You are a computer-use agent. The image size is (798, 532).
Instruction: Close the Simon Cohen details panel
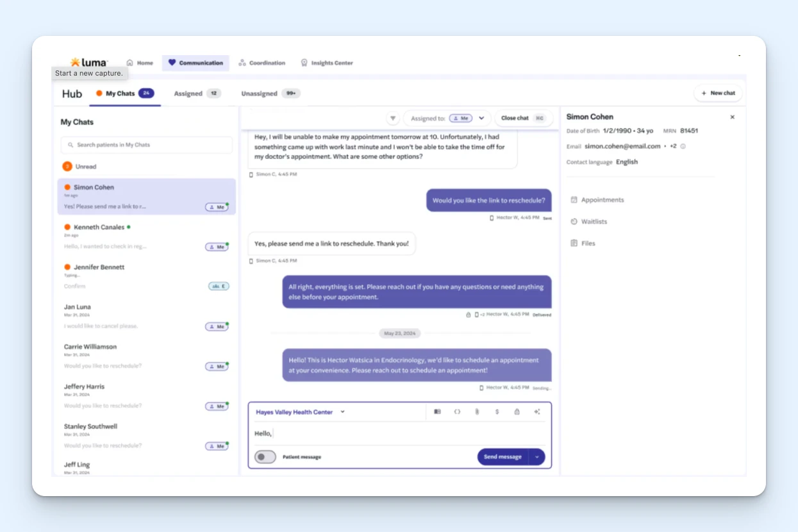[733, 117]
